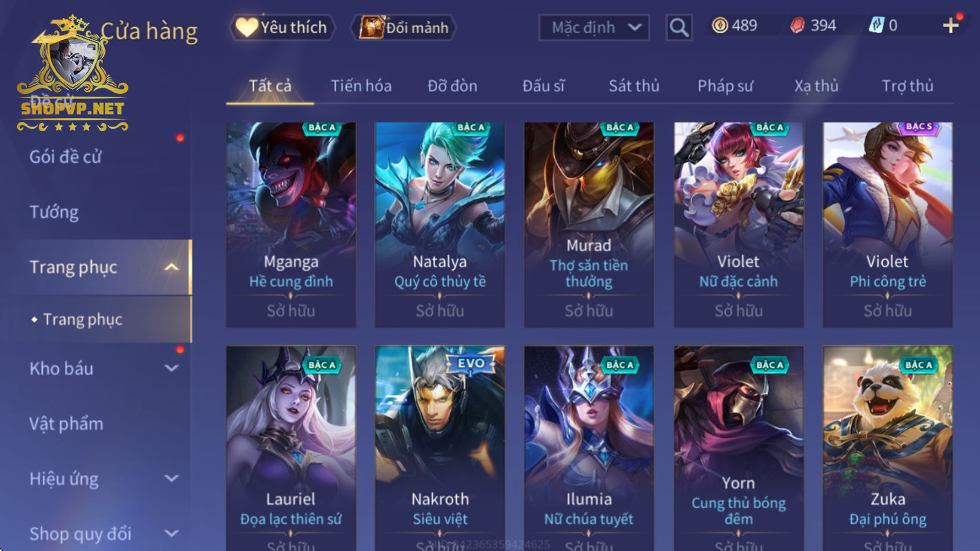This screenshot has width=980, height=551.
Task: Click the red ruby balance icon
Action: [x=798, y=26]
